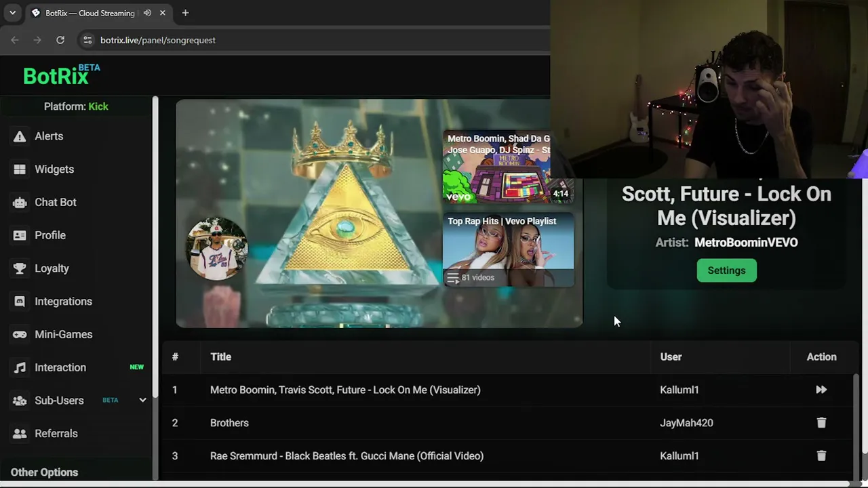The image size is (868, 488).
Task: Open the Alerts menu item
Action: pyautogui.click(x=49, y=136)
